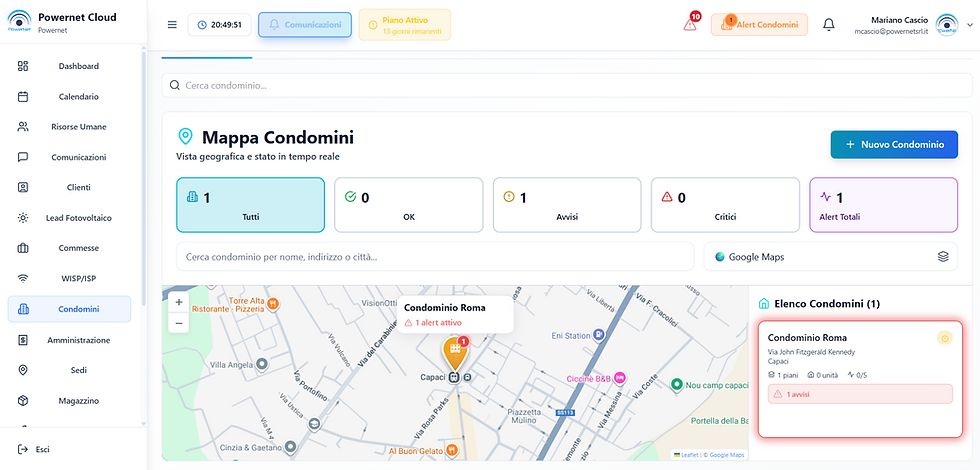This screenshot has width=980, height=470.
Task: Select the Condomini sidebar entry
Action: pyautogui.click(x=69, y=309)
